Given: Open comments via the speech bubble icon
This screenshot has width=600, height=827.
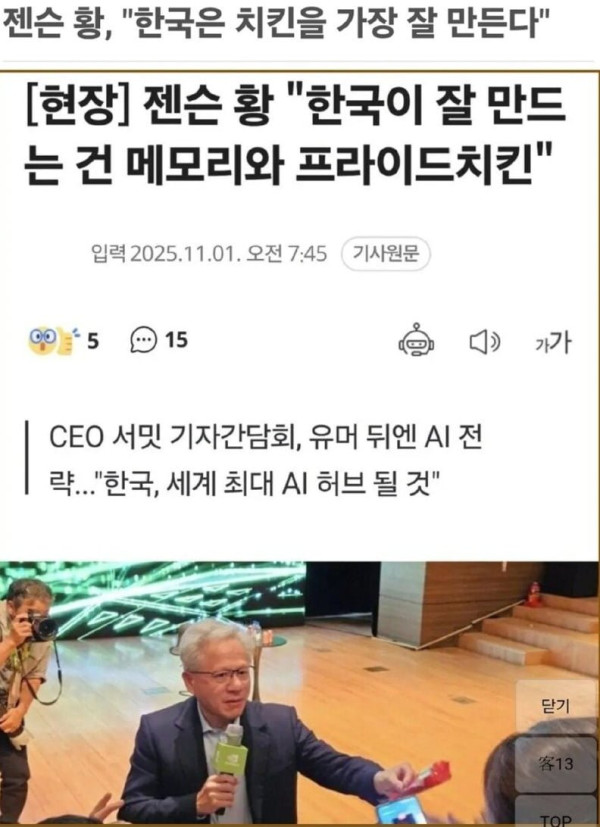Looking at the screenshot, I should point(143,340).
